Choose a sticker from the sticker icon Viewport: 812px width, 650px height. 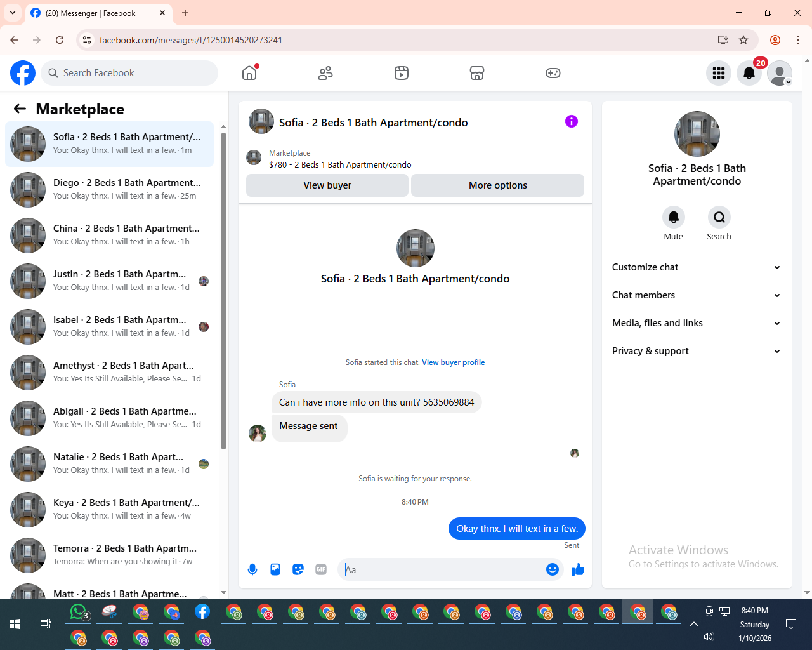click(x=298, y=569)
